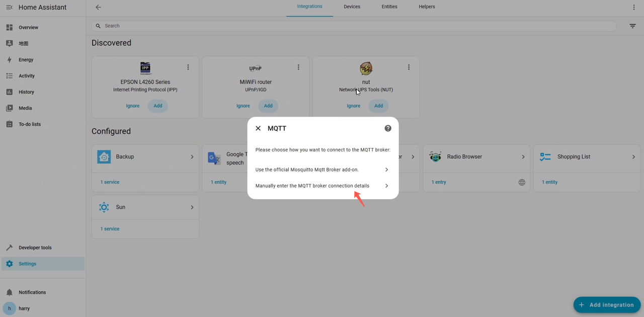Open EPSON L4260 three-dot menu

pos(188,67)
